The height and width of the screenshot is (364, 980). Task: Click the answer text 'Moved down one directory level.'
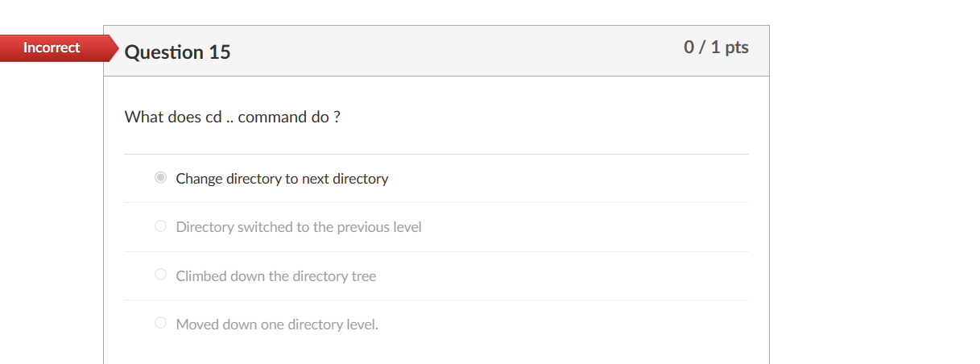pyautogui.click(x=277, y=325)
